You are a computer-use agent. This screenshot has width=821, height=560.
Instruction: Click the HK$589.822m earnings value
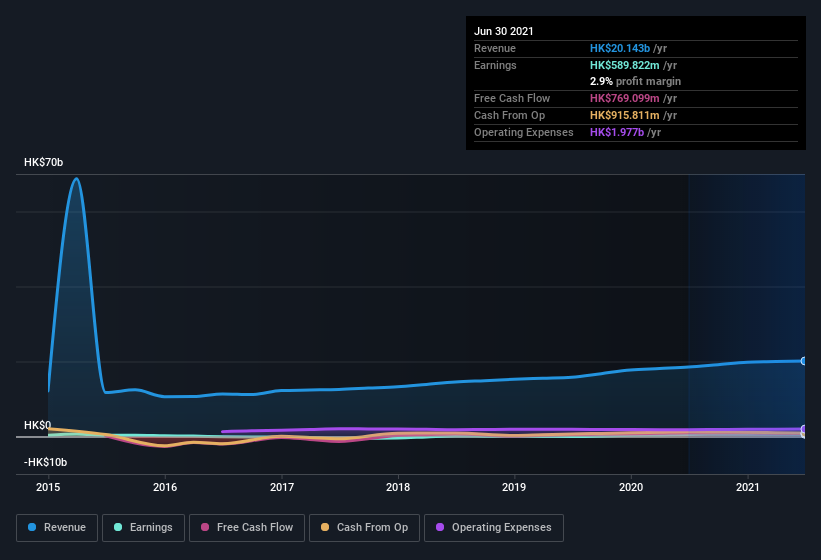point(625,65)
